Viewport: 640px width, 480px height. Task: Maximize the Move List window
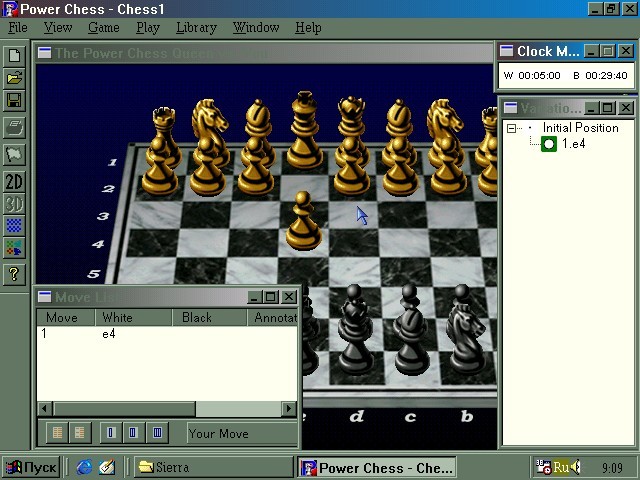270,297
